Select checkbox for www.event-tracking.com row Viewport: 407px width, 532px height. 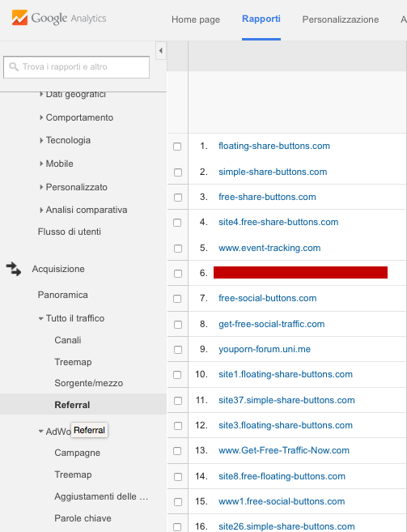click(x=178, y=249)
